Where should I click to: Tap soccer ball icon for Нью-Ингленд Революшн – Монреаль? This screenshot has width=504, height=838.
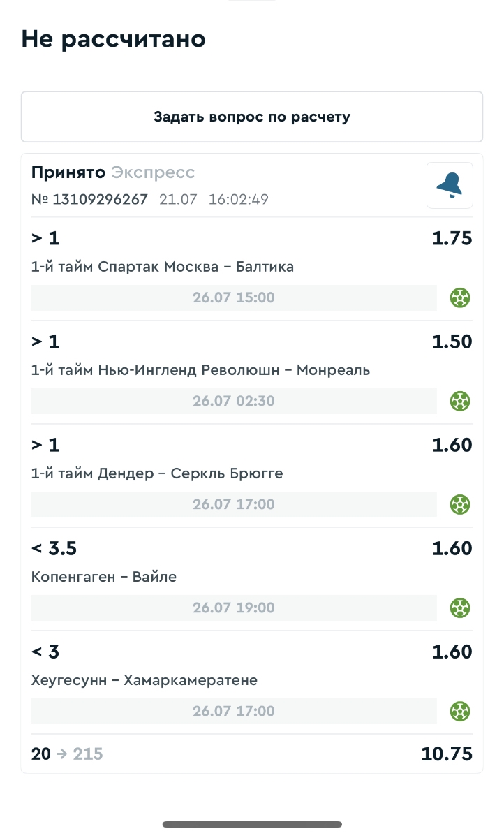459,402
